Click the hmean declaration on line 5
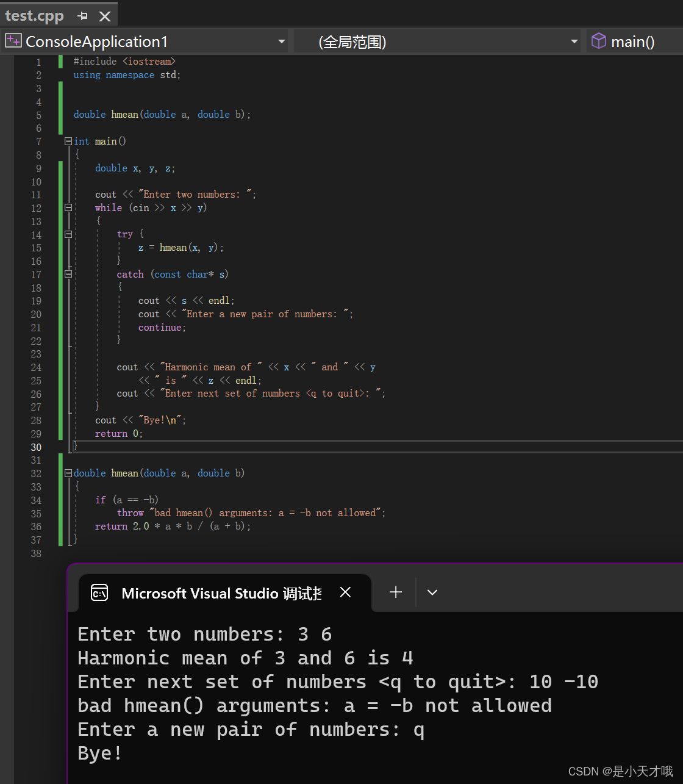This screenshot has width=683, height=784. (162, 115)
